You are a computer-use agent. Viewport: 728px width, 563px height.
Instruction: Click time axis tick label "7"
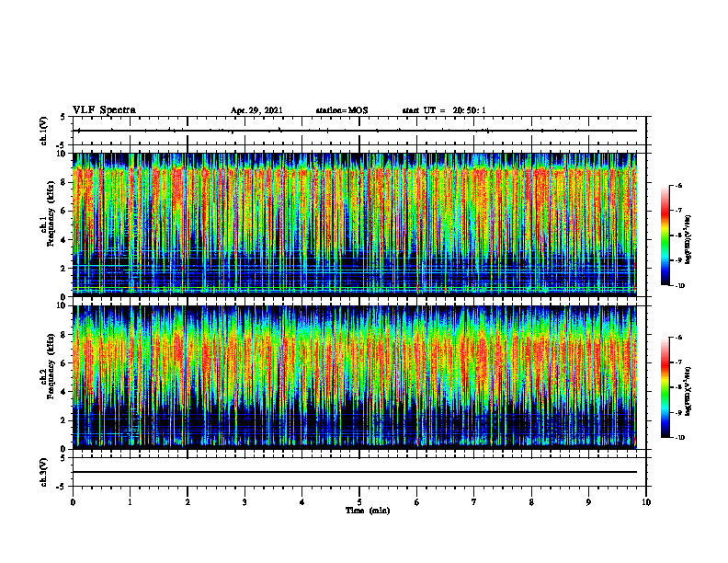pyautogui.click(x=474, y=502)
